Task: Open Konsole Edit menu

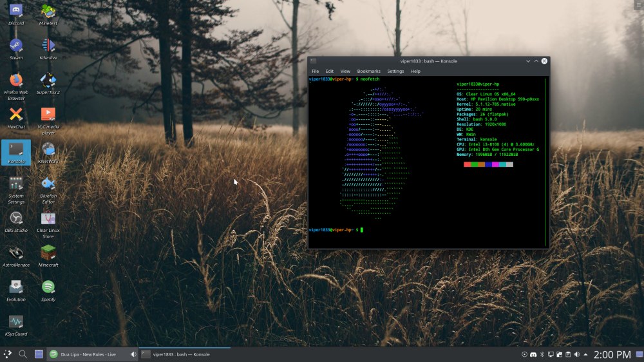Action: (x=329, y=71)
